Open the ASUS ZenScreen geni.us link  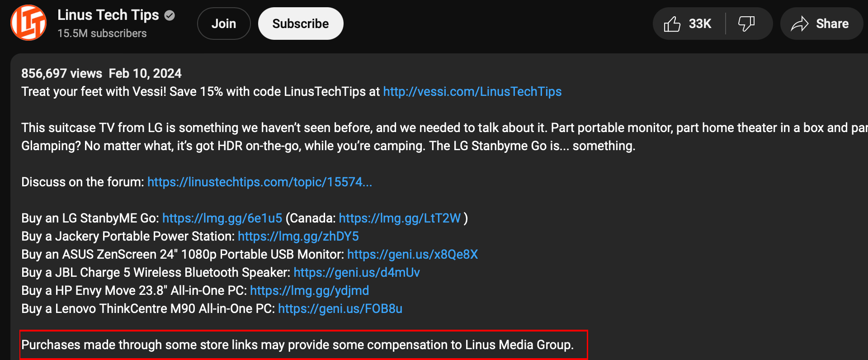[x=412, y=254]
